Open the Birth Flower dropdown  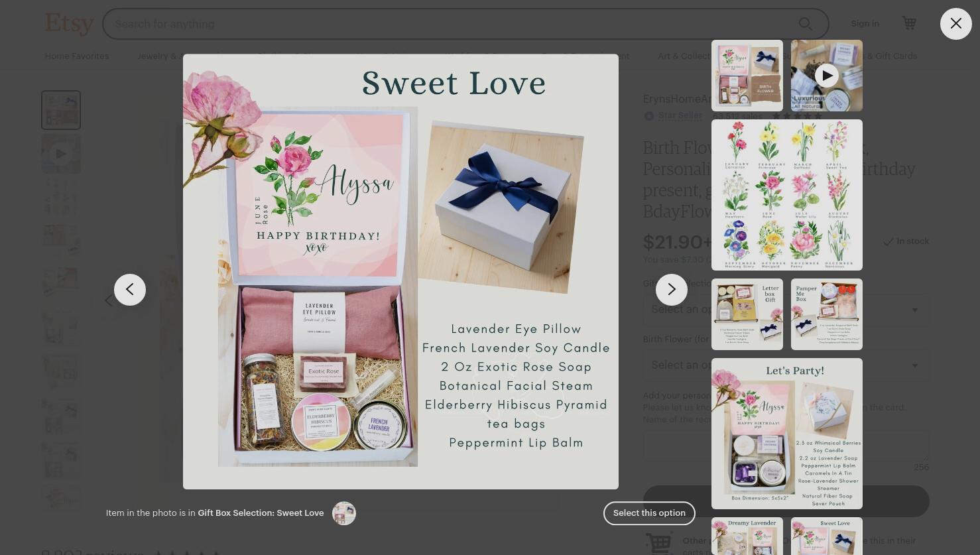(x=786, y=365)
